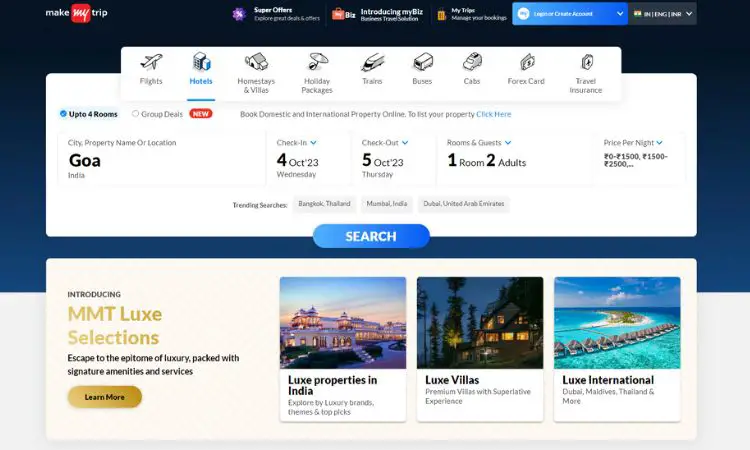The width and height of the screenshot is (750, 450).
Task: Click ₹0-₹1500, ₹1500-₹2500 price range value
Action: point(636,160)
